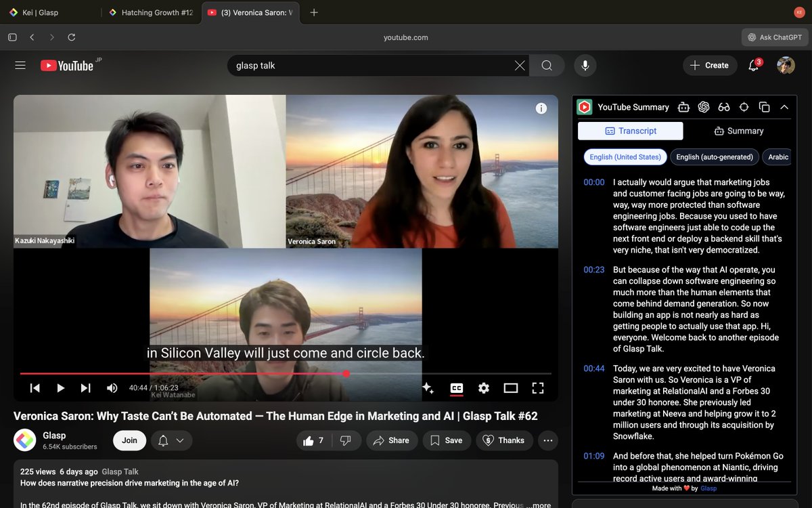Select English (United States) transcript language
The width and height of the screenshot is (812, 508).
click(625, 157)
